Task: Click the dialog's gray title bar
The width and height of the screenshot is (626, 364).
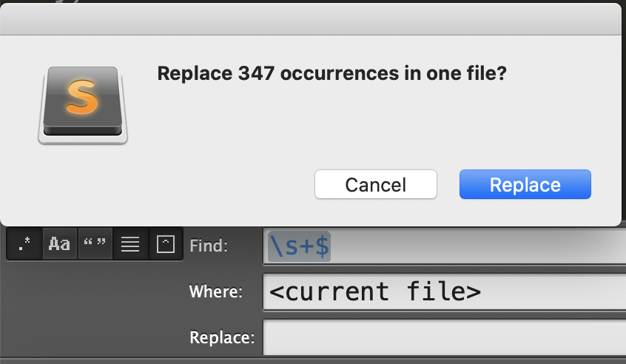Action: (311, 19)
